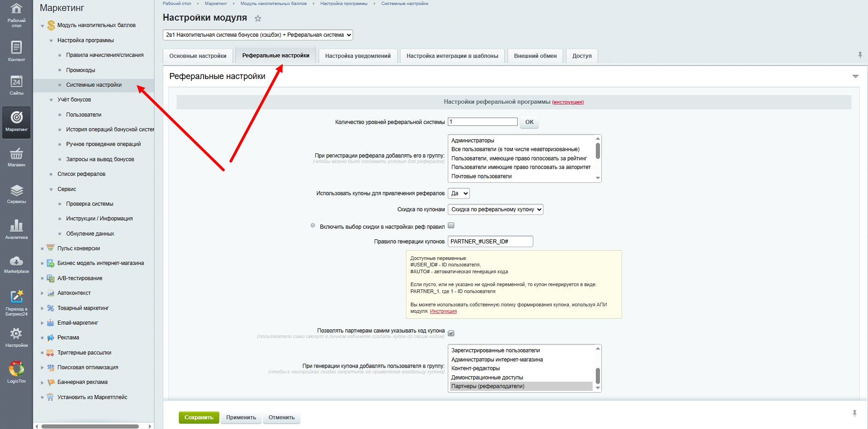Open the LogicTim sidebar icon
Viewport: 868px width, 429px height.
16,372
